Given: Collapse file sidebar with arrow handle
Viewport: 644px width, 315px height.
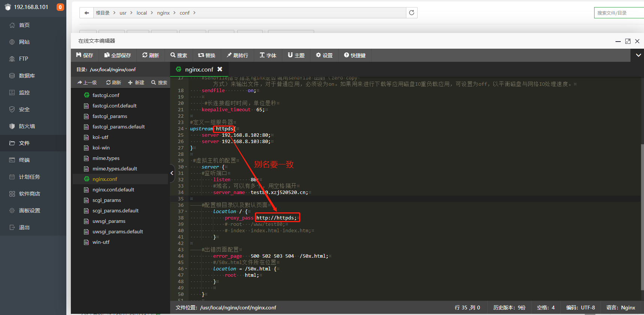Looking at the screenshot, I should coord(172,173).
